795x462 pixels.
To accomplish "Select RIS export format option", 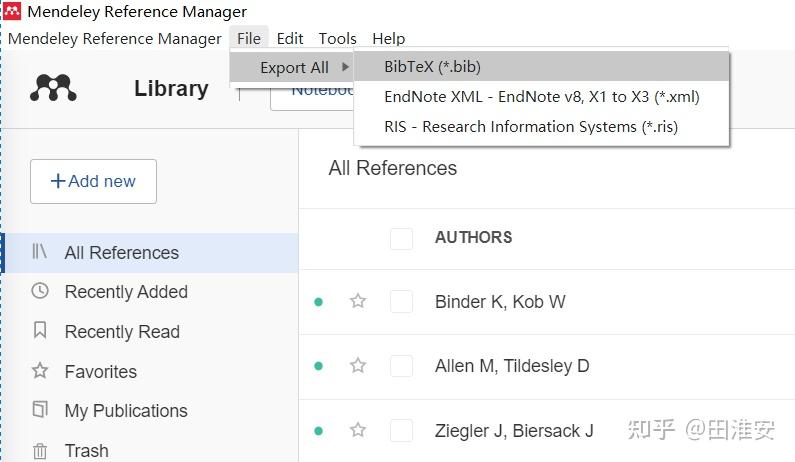I will tap(531, 127).
